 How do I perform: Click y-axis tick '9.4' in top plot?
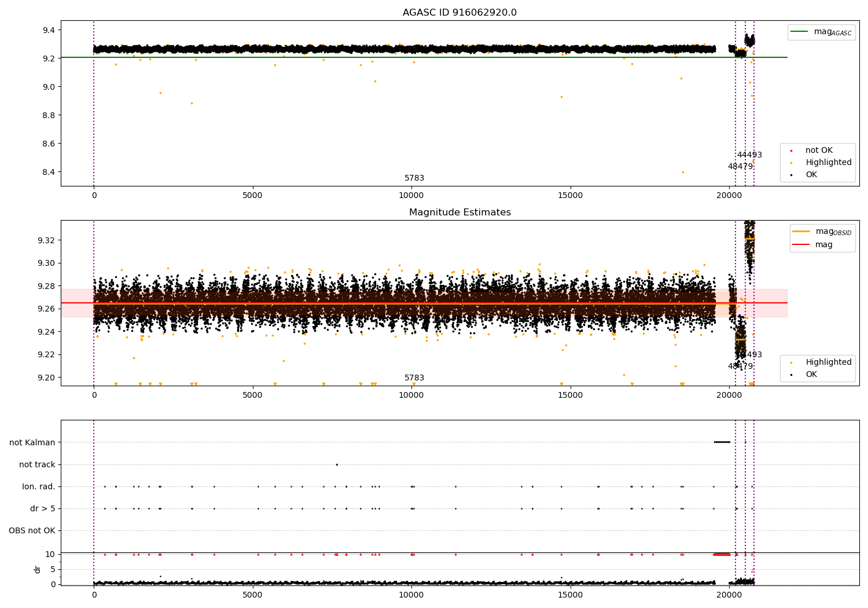tap(49, 30)
